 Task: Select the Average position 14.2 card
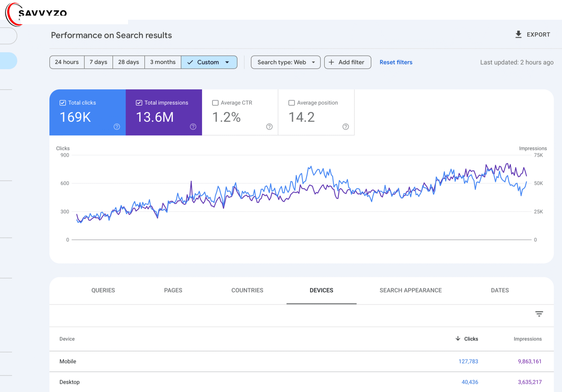pyautogui.click(x=316, y=112)
